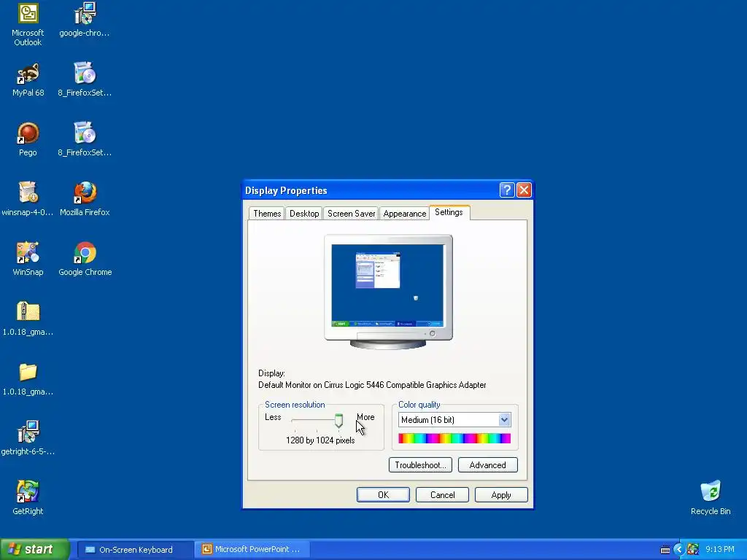747x560 pixels.
Task: Click the Cirrus Logic 5446 adapter text
Action: (x=372, y=385)
